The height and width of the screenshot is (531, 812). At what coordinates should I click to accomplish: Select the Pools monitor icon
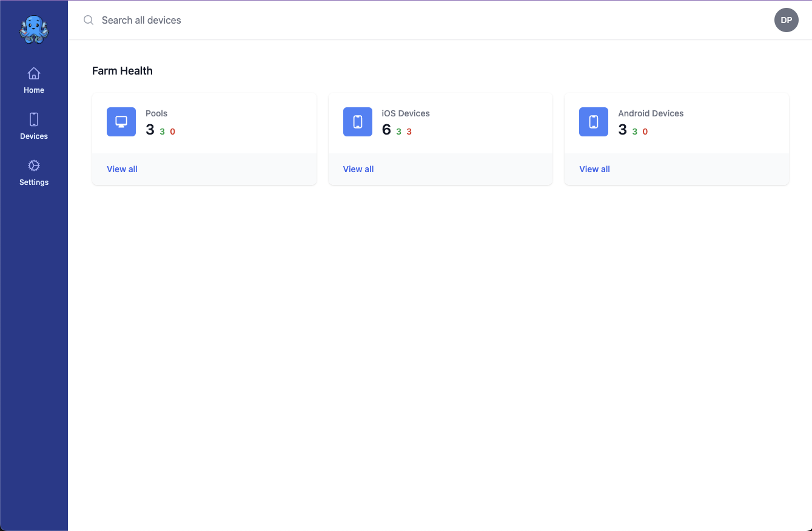coord(121,122)
